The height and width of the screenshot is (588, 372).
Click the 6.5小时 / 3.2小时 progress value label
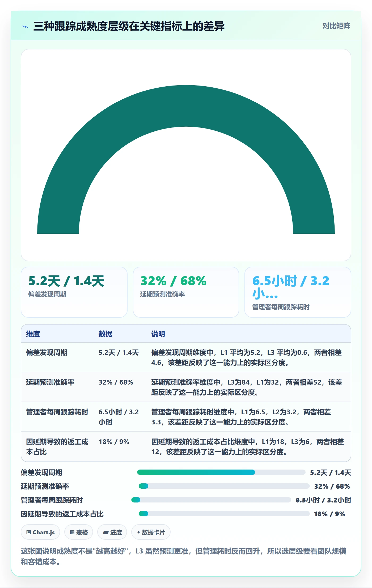point(323,500)
